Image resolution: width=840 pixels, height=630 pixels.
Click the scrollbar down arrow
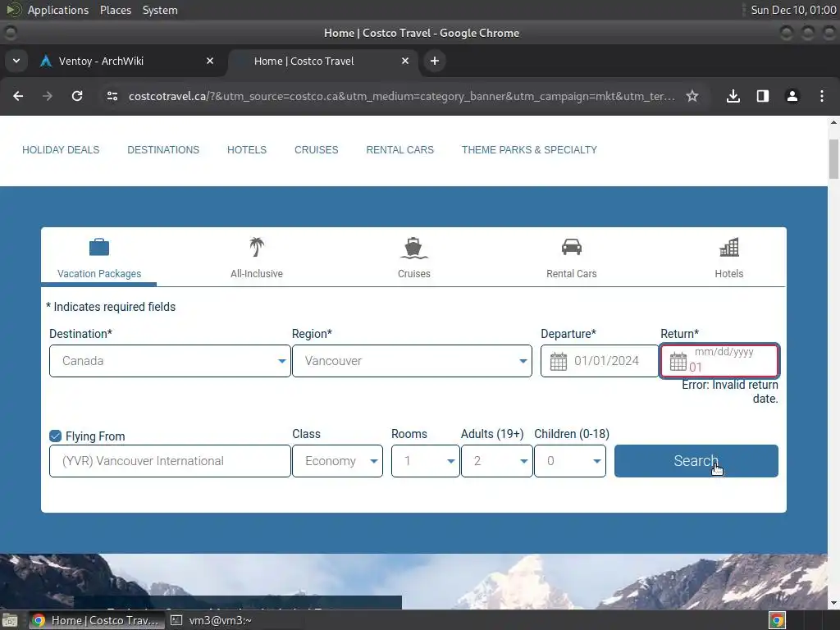[833, 603]
